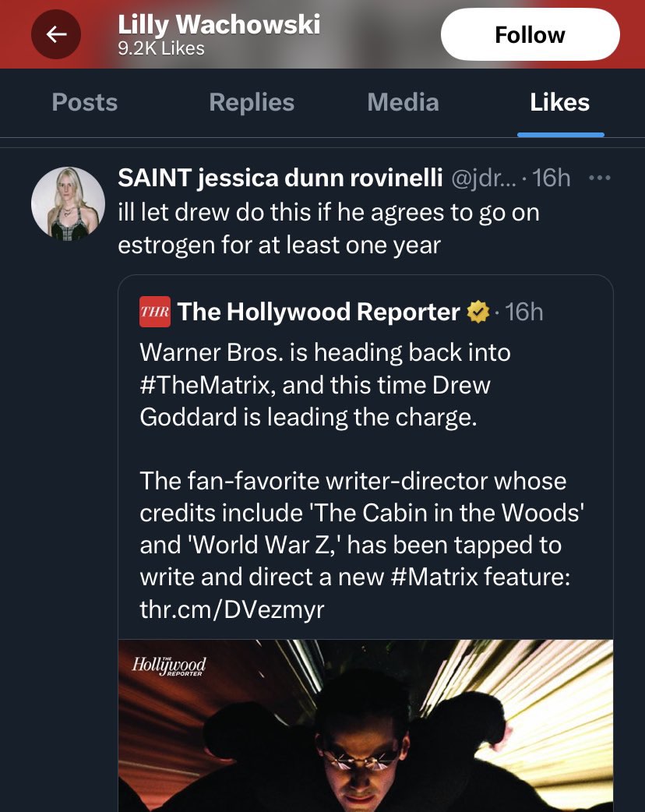645x812 pixels.
Task: Open the three-dot more options menu
Action: pyautogui.click(x=599, y=178)
